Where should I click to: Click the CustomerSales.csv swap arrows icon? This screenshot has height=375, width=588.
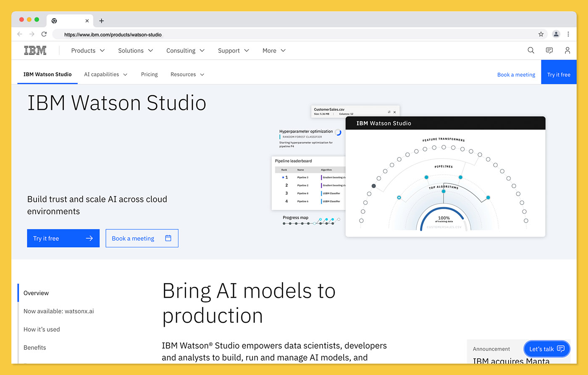click(x=389, y=112)
